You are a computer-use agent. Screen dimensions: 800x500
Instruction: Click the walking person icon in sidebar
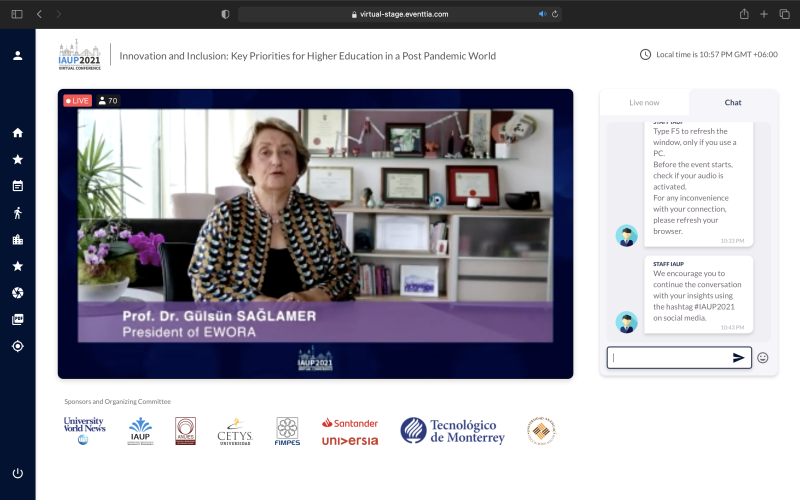pos(17,213)
